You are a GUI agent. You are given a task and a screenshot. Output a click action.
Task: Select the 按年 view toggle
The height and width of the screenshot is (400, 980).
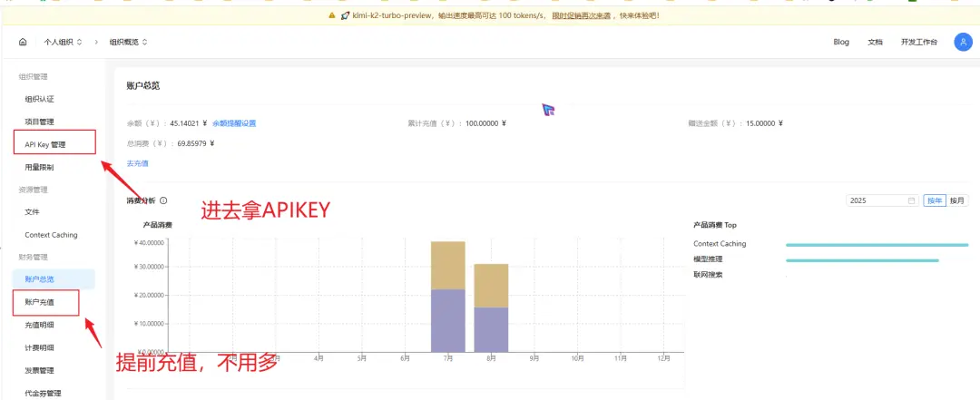point(935,200)
